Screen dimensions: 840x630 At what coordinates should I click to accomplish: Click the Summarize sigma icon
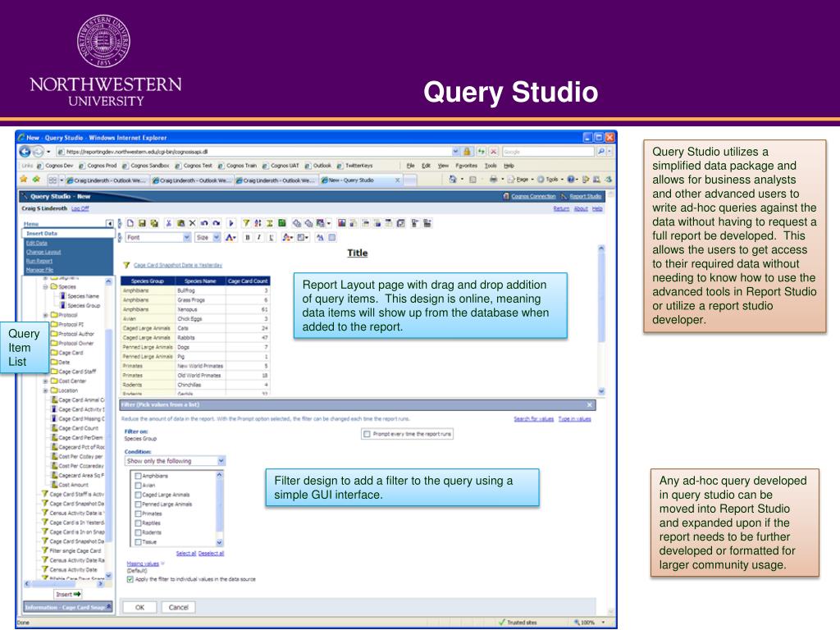(x=269, y=223)
